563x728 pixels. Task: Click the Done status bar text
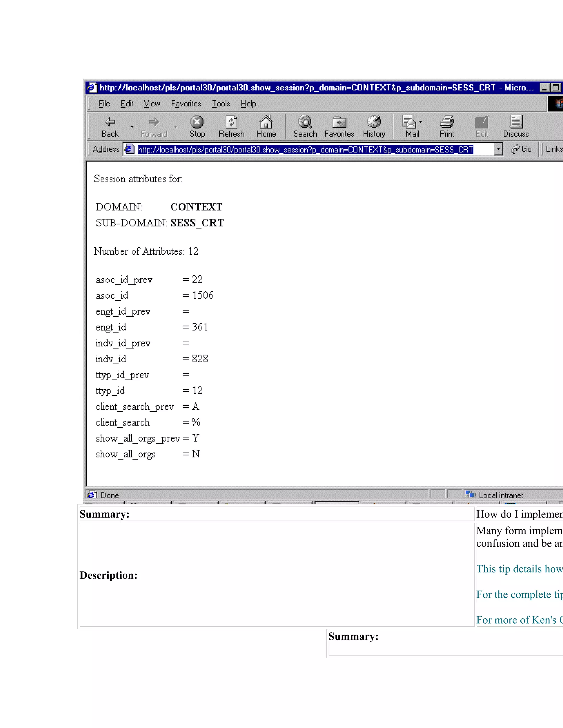coord(110,495)
